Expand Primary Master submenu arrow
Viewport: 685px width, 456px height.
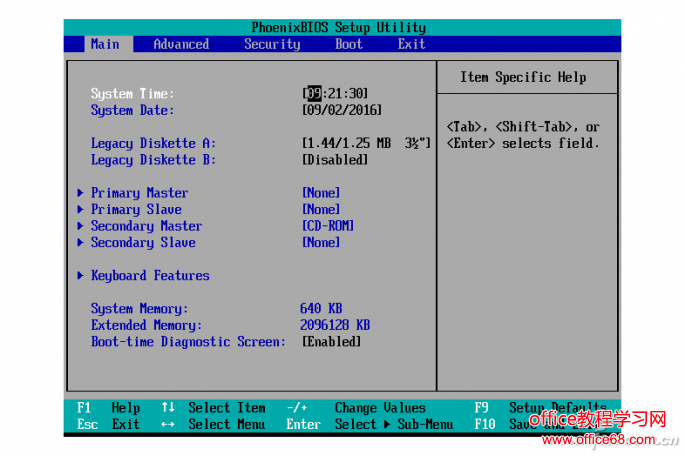(x=80, y=193)
